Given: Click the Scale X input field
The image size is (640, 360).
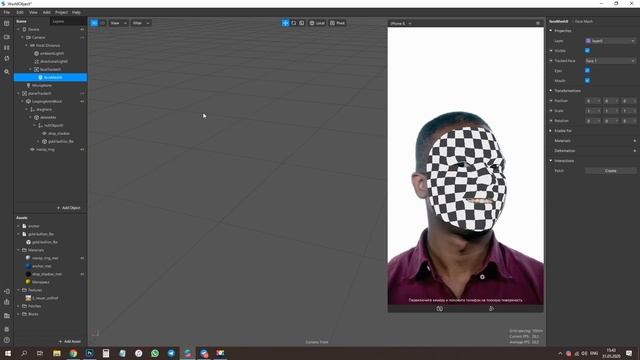Looking at the screenshot, I should pos(593,111).
